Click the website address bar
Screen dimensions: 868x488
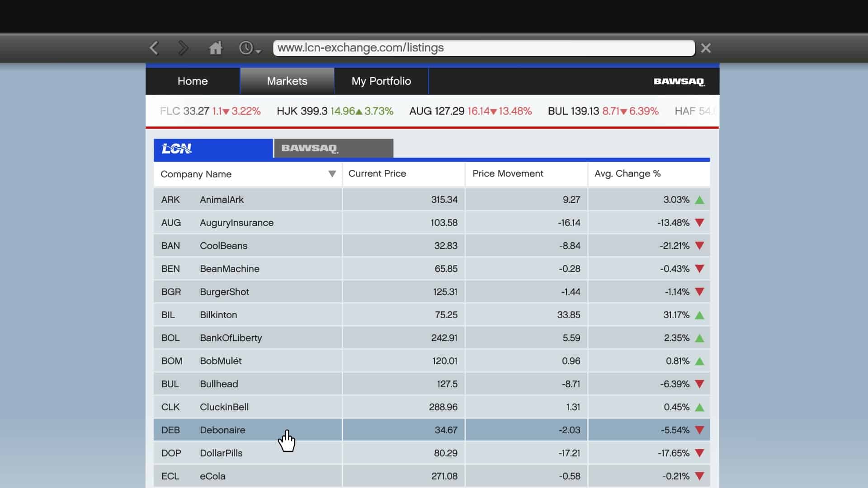(x=483, y=48)
